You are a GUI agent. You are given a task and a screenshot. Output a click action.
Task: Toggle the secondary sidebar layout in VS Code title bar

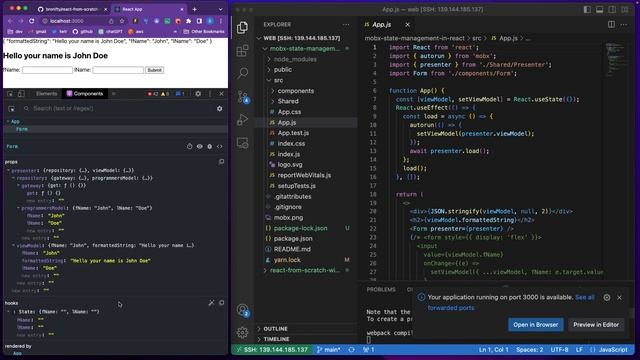click(x=612, y=9)
